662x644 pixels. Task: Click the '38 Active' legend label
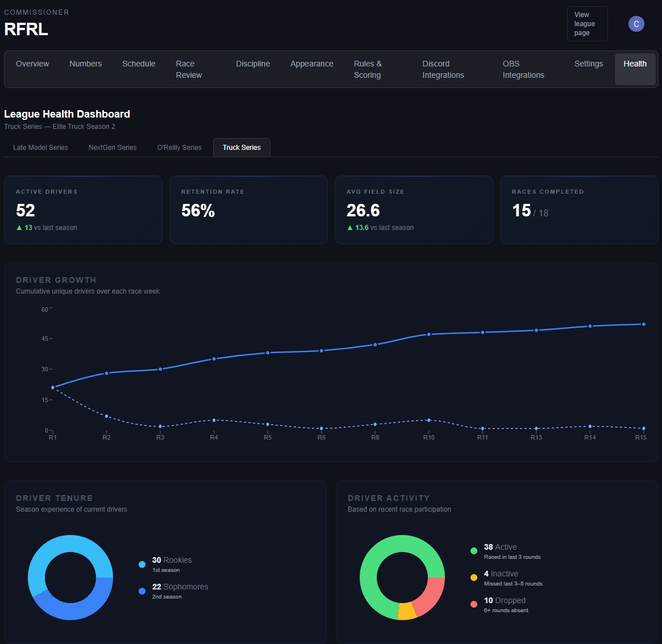click(500, 547)
